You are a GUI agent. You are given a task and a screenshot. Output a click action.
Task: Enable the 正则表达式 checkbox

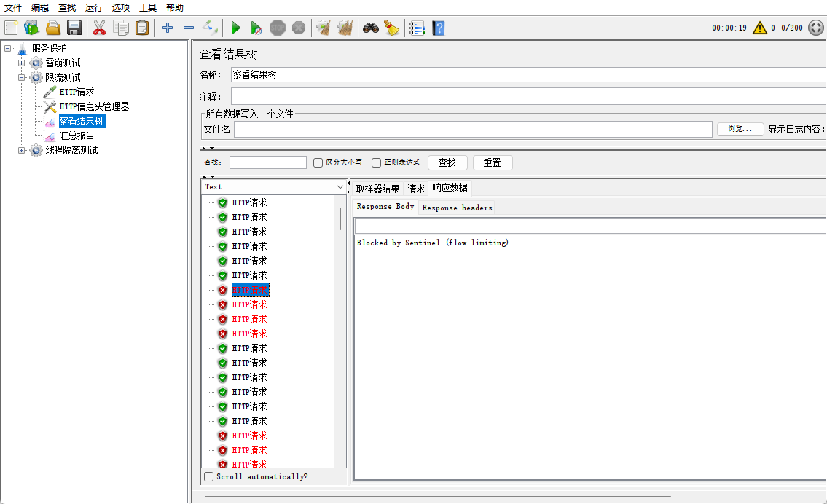coord(377,163)
